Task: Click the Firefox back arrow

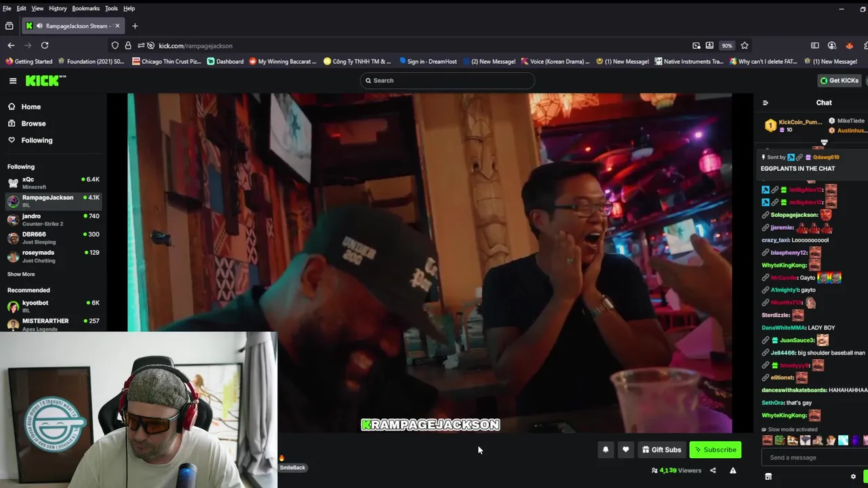Action: click(11, 45)
